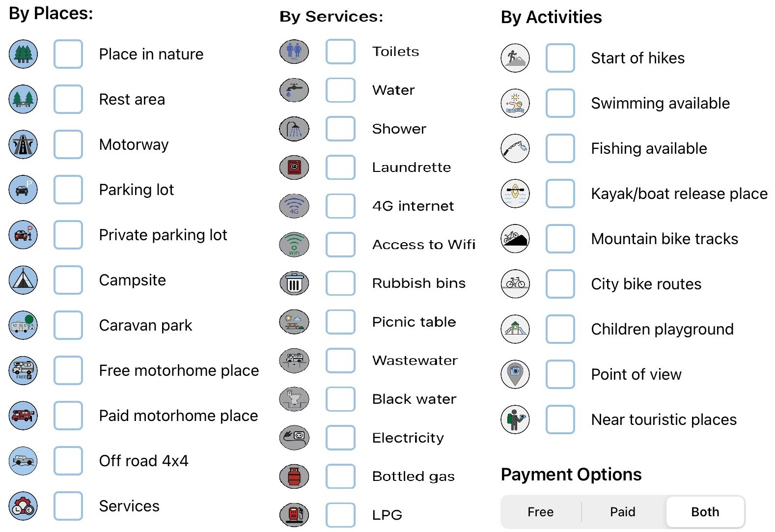Click the Bottled gas cylinder icon
Image resolution: width=775 pixels, height=532 pixels.
pyautogui.click(x=294, y=476)
